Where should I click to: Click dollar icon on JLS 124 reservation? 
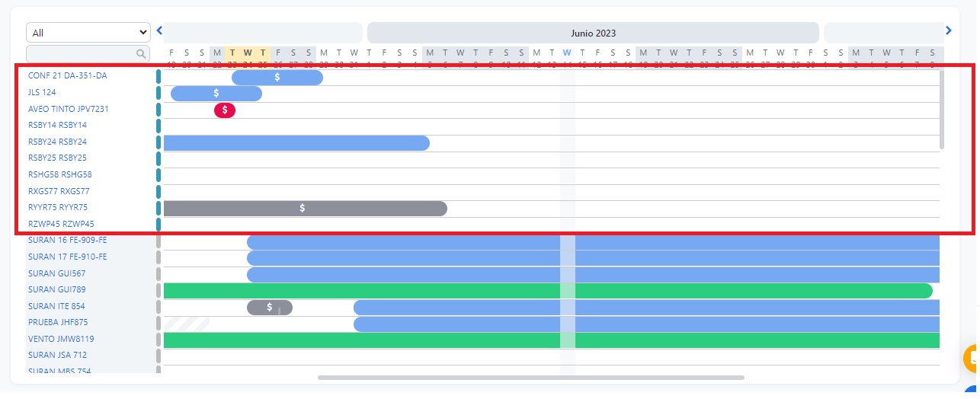click(x=216, y=94)
